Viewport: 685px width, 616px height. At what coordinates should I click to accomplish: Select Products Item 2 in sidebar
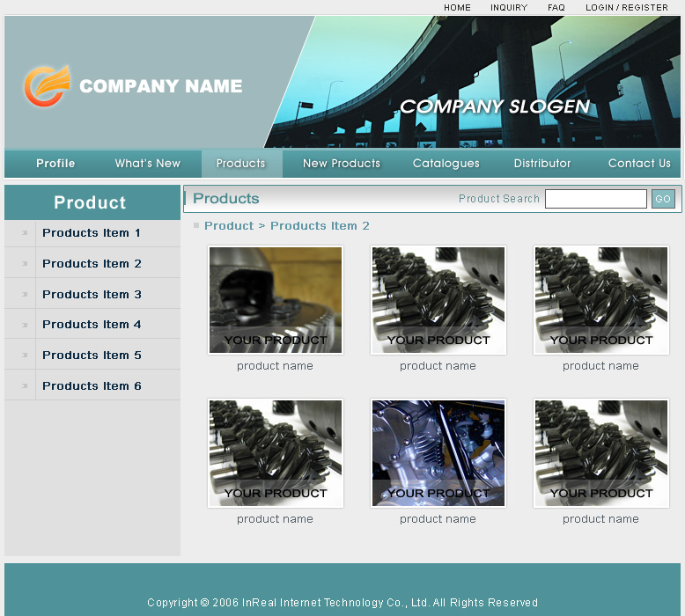point(92,264)
